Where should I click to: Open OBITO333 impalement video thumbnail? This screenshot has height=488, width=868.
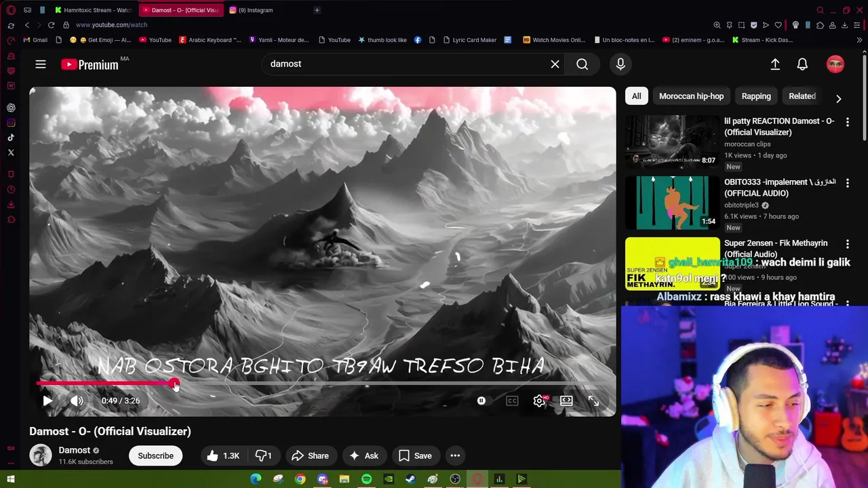coord(672,203)
